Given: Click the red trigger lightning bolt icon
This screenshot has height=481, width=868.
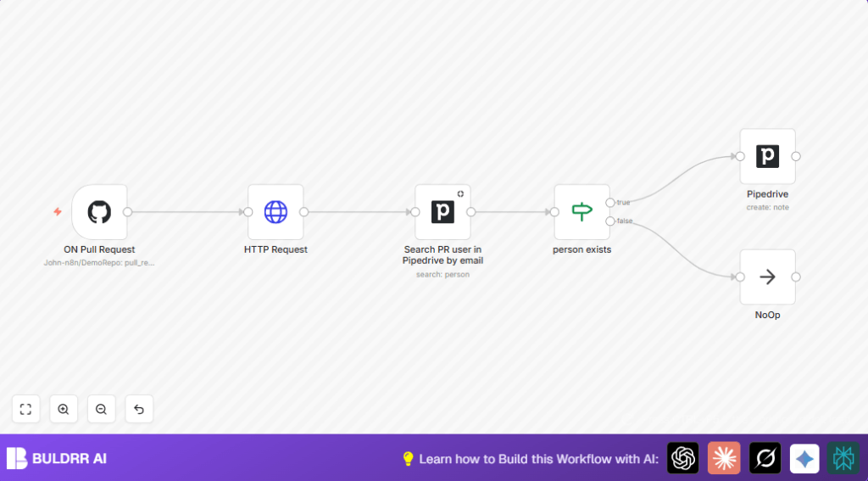Looking at the screenshot, I should click(x=58, y=212).
